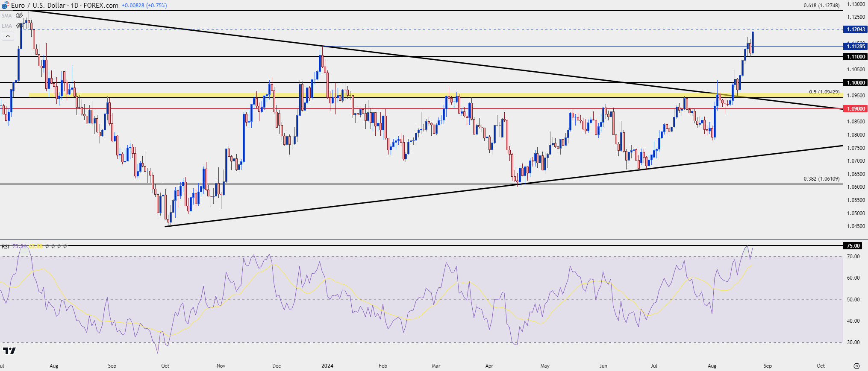The width and height of the screenshot is (868, 371).
Task: Click the 50.00 RSI scale value
Action: tap(853, 300)
